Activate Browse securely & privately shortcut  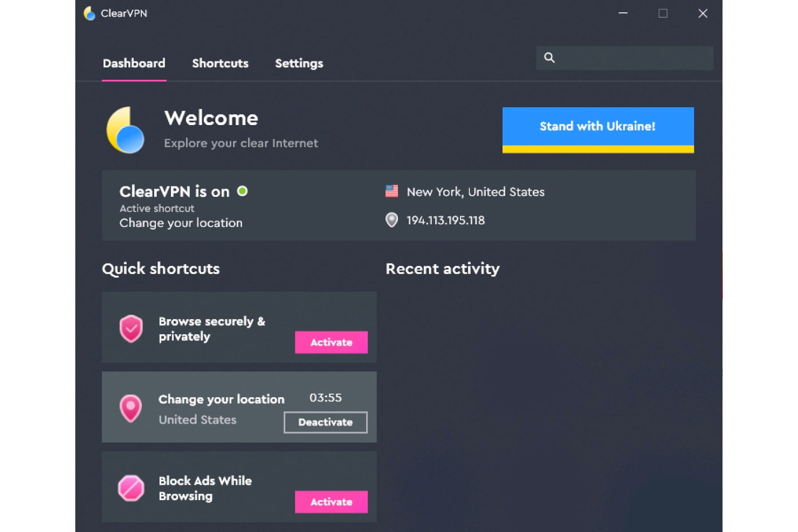click(x=331, y=342)
